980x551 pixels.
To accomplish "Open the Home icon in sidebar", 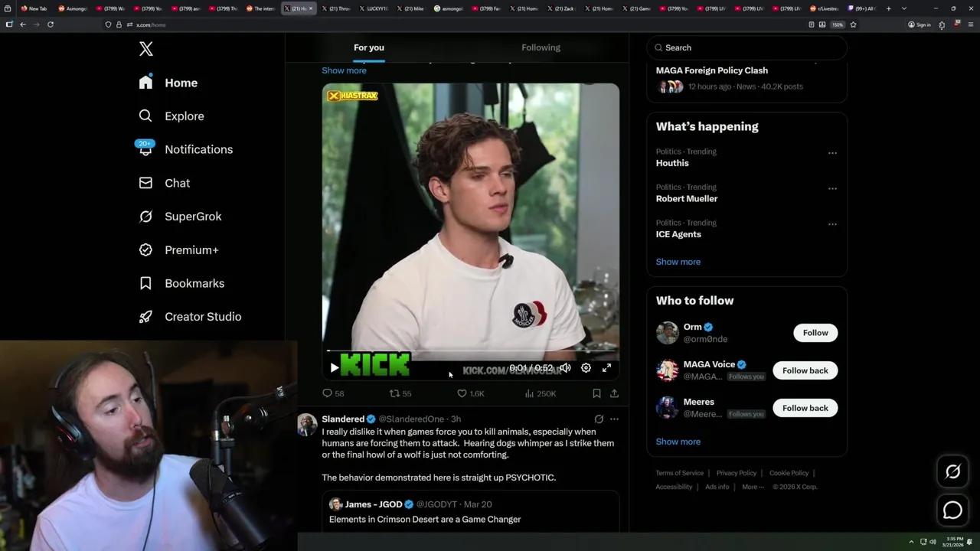I will [x=145, y=83].
